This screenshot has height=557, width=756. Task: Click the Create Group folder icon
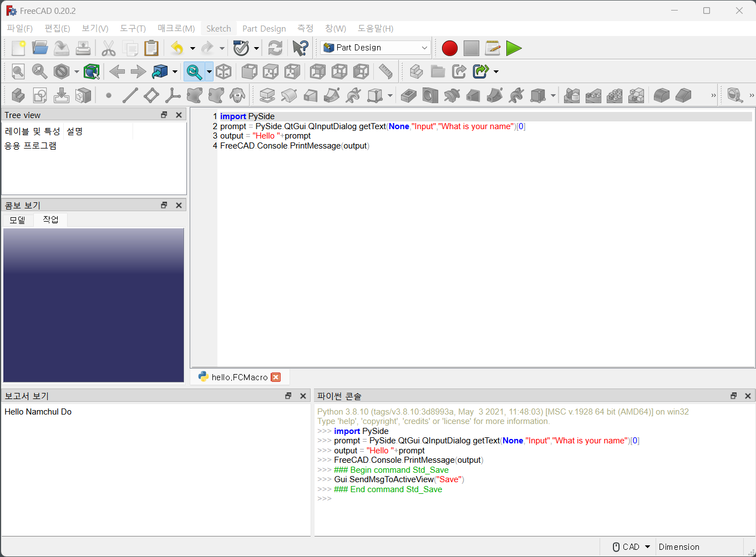(438, 71)
